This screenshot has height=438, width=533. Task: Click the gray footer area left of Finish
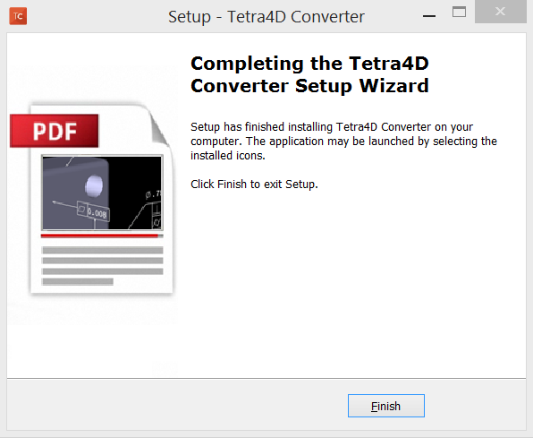point(177,406)
